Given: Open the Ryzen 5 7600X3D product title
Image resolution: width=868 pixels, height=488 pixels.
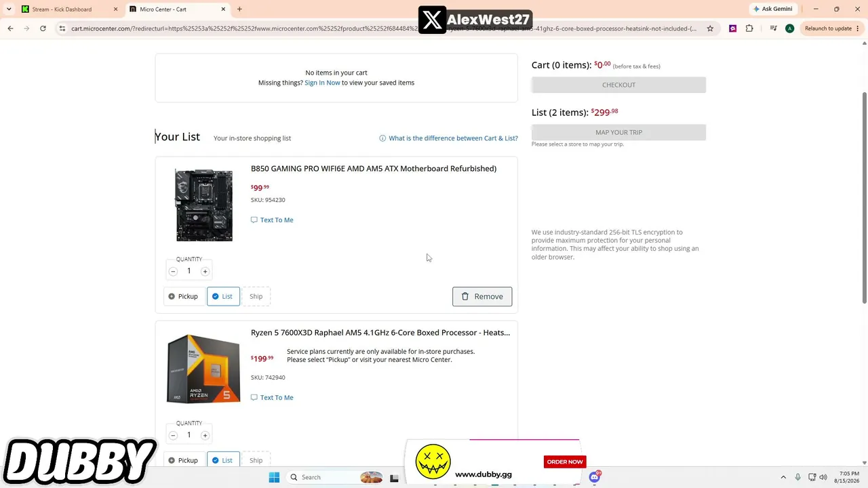Looking at the screenshot, I should [x=380, y=333].
